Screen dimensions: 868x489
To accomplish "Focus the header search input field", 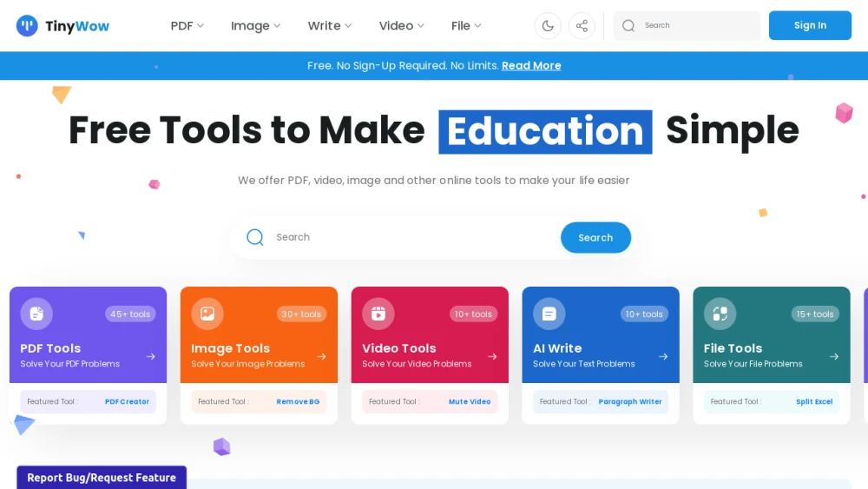I will pyautogui.click(x=687, y=25).
